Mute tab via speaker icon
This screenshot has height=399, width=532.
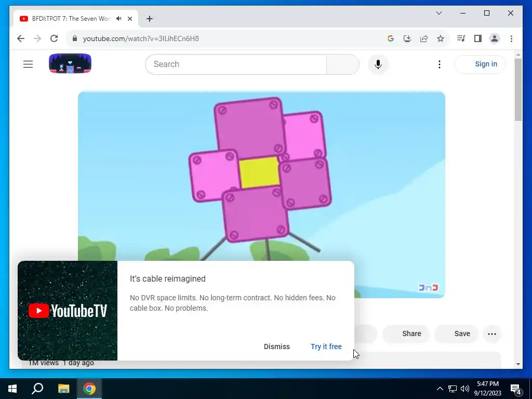tap(119, 19)
